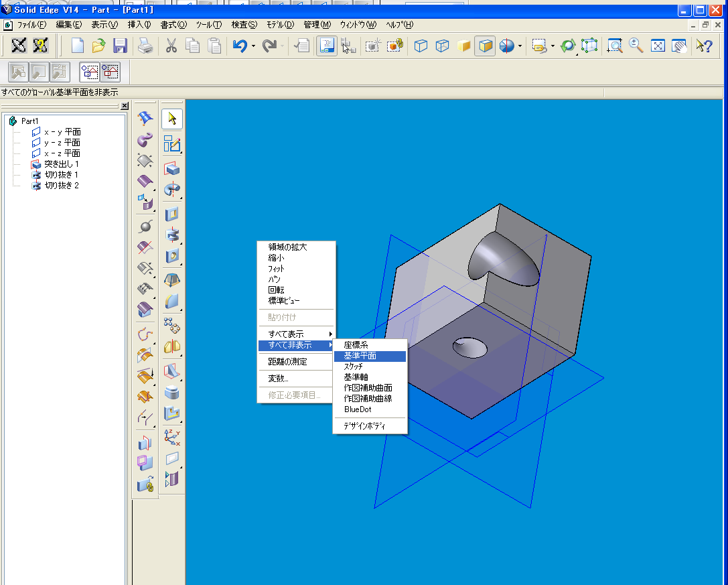Screen dimensions: 728x585
Task: Choose 基準平面 in the hide submenu
Action: [370, 356]
